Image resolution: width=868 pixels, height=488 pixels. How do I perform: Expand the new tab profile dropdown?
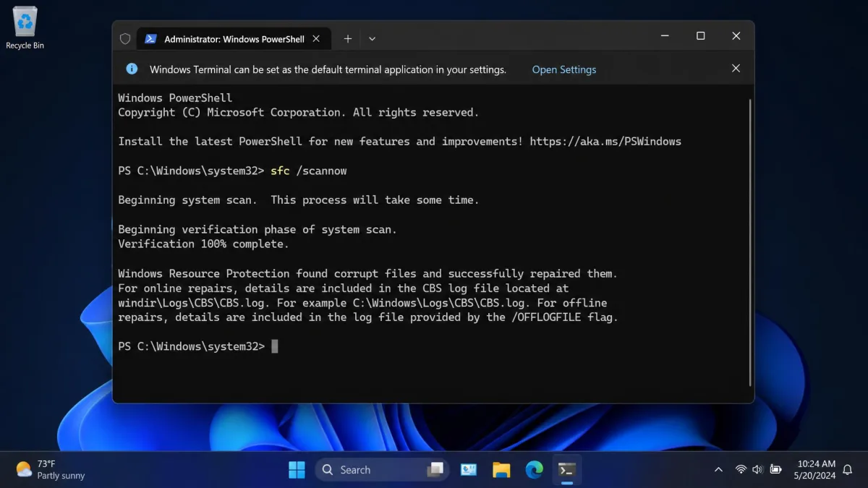coord(372,39)
